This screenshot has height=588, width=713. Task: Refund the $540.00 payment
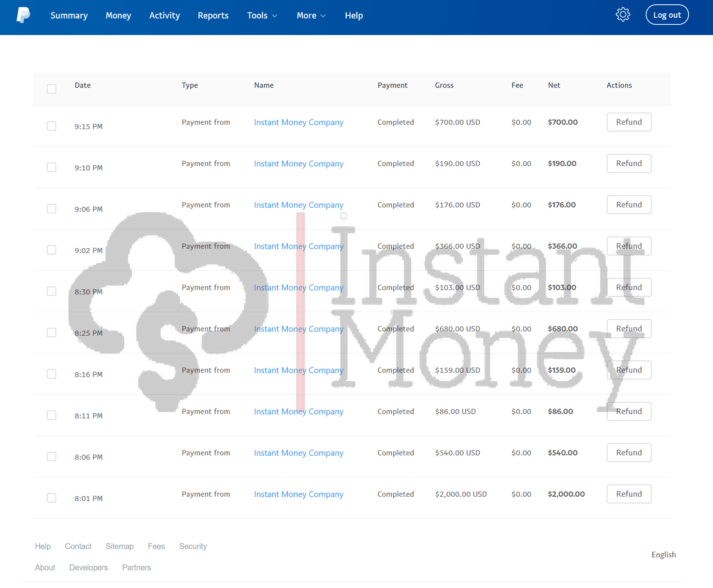[x=629, y=453]
